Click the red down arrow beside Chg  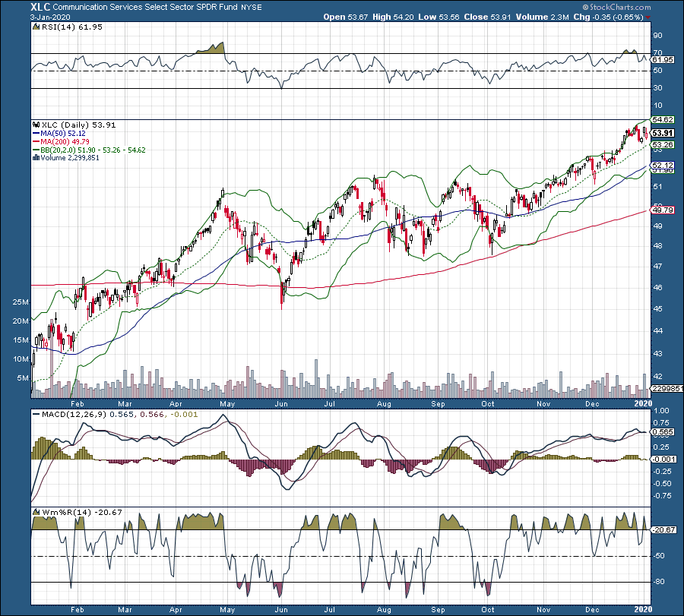tap(648, 17)
